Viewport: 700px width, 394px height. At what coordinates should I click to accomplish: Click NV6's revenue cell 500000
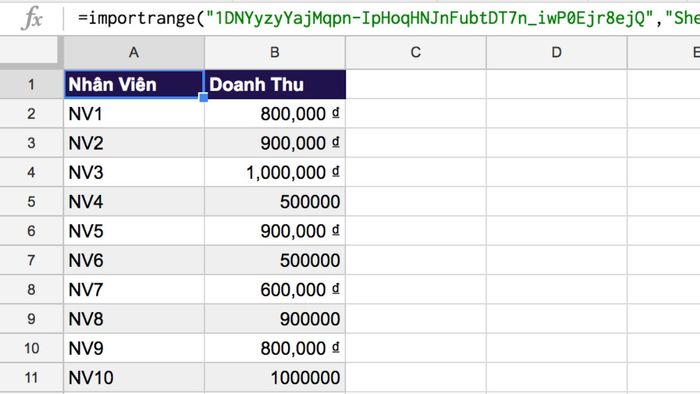pyautogui.click(x=275, y=260)
